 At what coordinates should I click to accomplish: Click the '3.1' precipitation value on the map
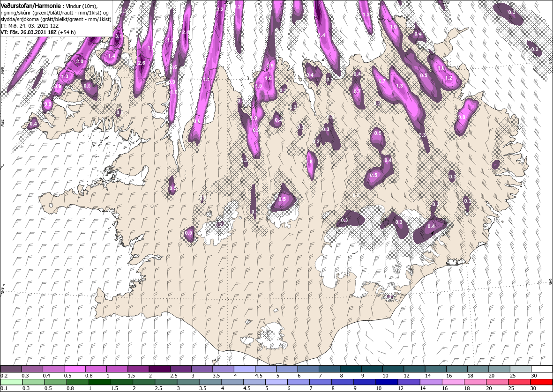tap(119, 37)
